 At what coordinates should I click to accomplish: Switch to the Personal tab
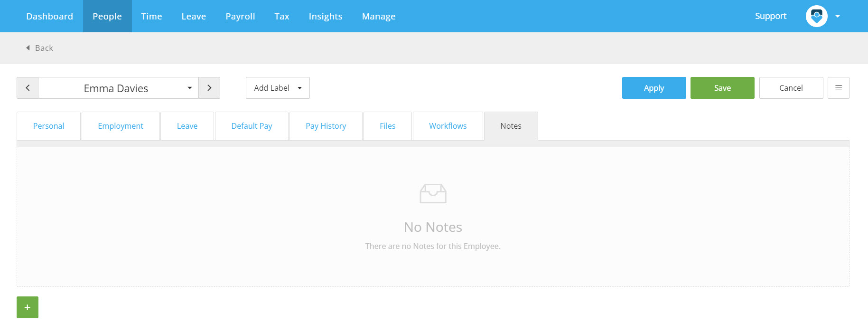48,126
